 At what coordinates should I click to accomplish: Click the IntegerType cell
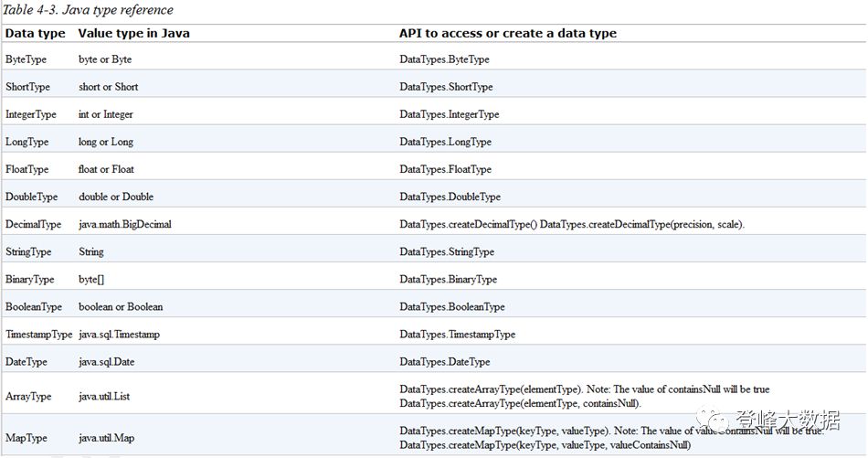click(31, 114)
